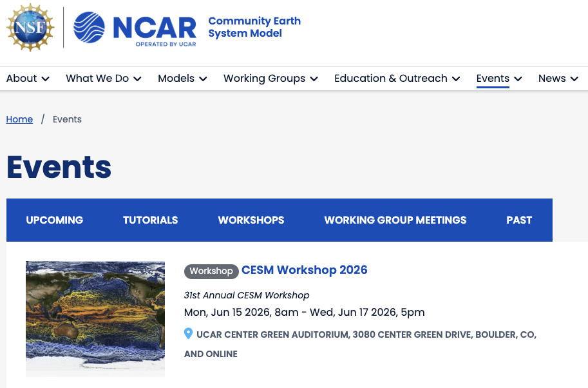The width and height of the screenshot is (588, 388).
Task: Expand the Events menu chevron
Action: [x=518, y=79]
